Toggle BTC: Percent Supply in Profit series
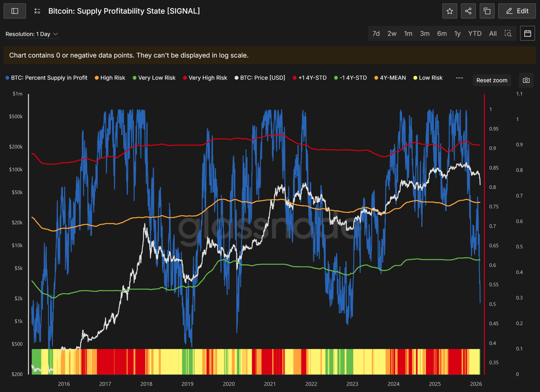The height and width of the screenshot is (392, 540). (49, 78)
